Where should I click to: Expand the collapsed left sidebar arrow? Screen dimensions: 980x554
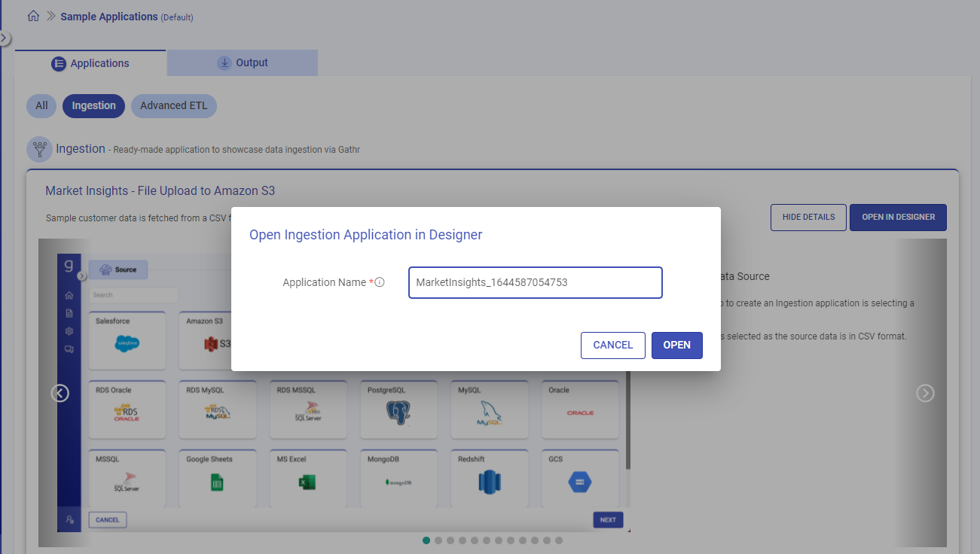pyautogui.click(x=5, y=38)
